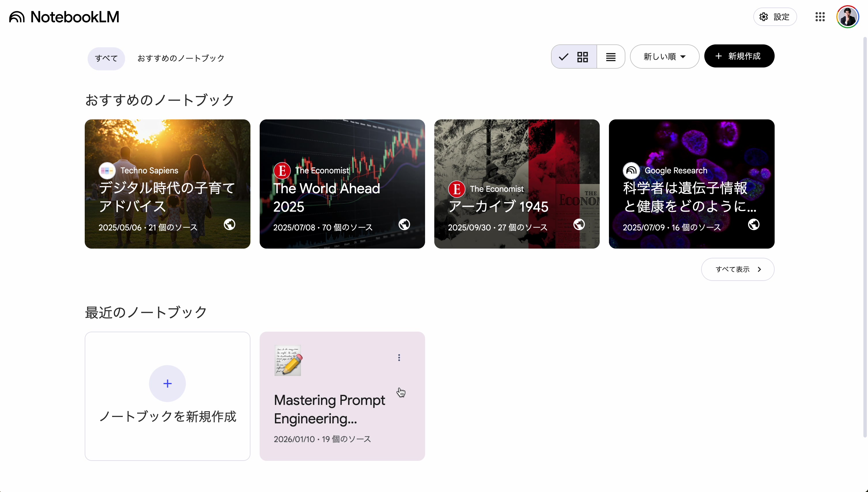
Task: Click the globe icon on アーカイブ 1945 card
Action: (579, 224)
